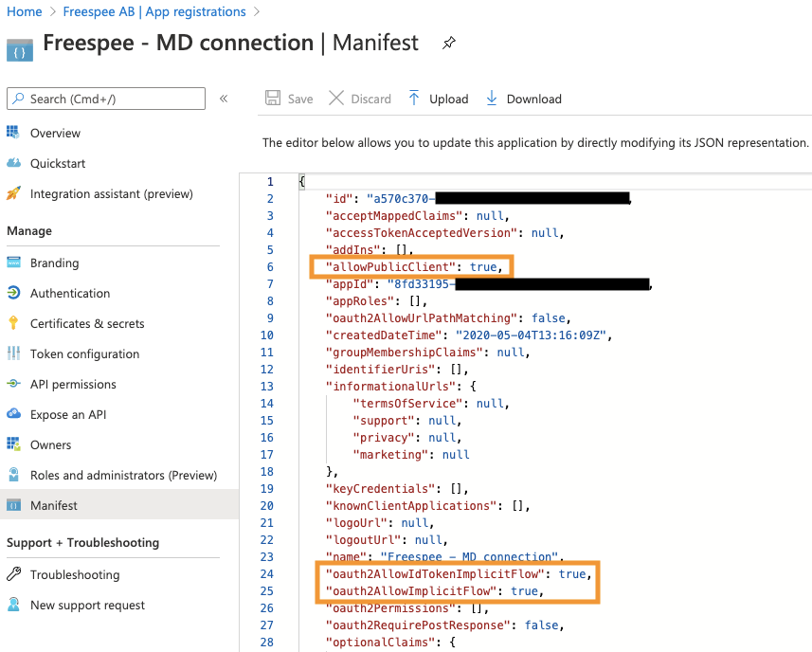
Task: Click the "marketing" key in editor
Action: [390, 454]
